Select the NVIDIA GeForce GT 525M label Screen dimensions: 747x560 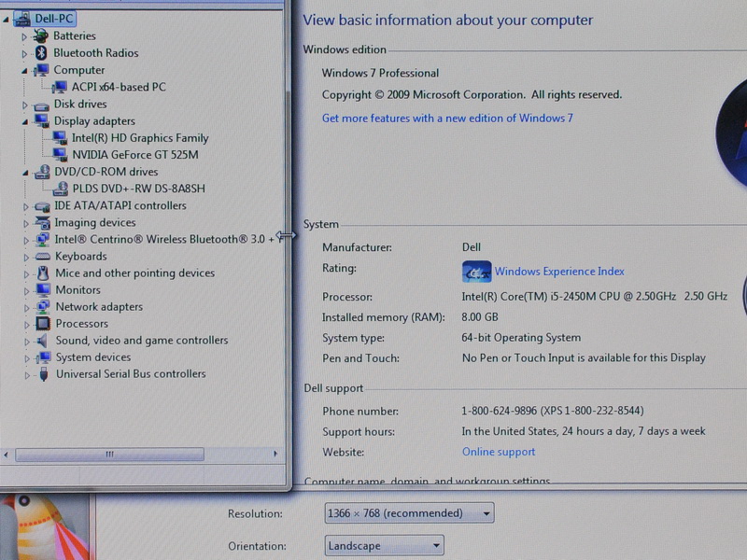tap(135, 155)
